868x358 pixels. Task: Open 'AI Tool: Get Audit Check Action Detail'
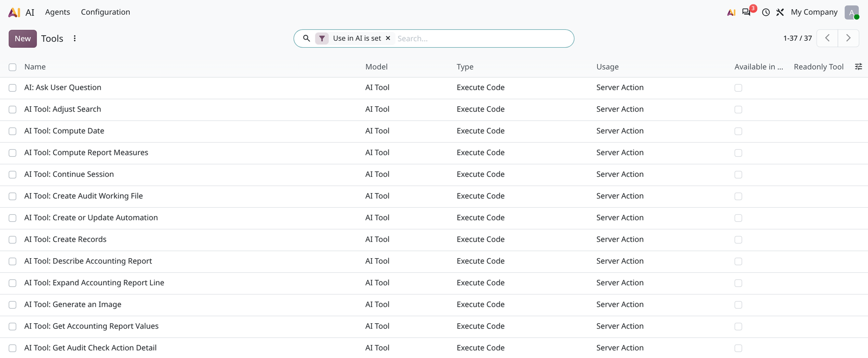(x=91, y=348)
